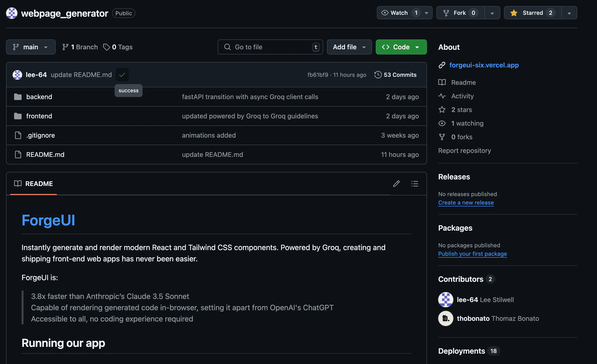This screenshot has width=597, height=364.
Task: Open the Packages heading
Action: coord(455,228)
